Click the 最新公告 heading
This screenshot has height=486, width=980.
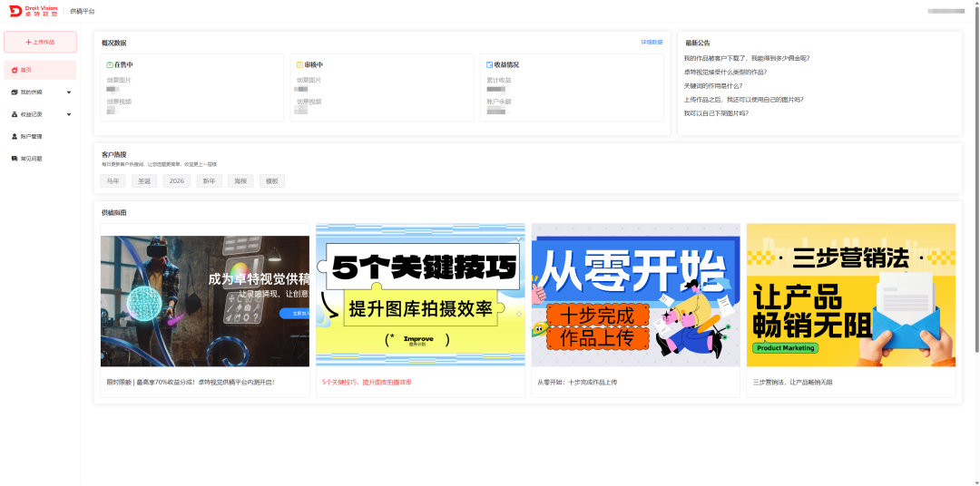(698, 44)
